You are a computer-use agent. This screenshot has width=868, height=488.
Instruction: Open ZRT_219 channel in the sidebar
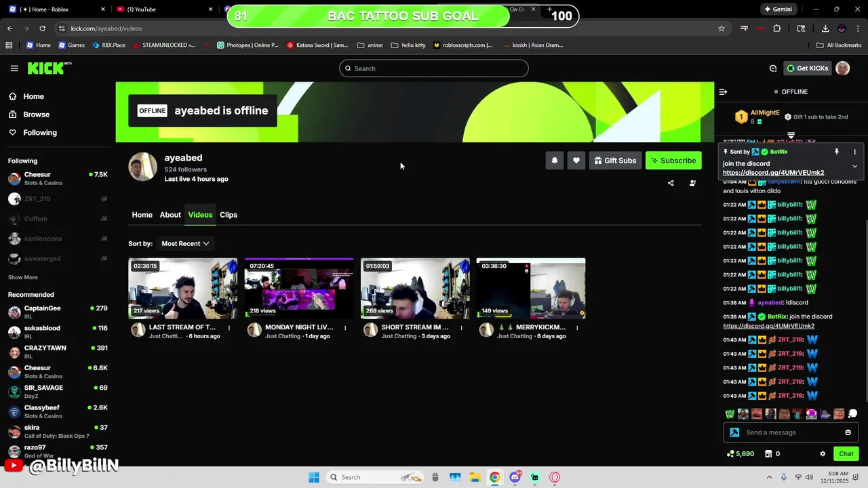(58, 199)
